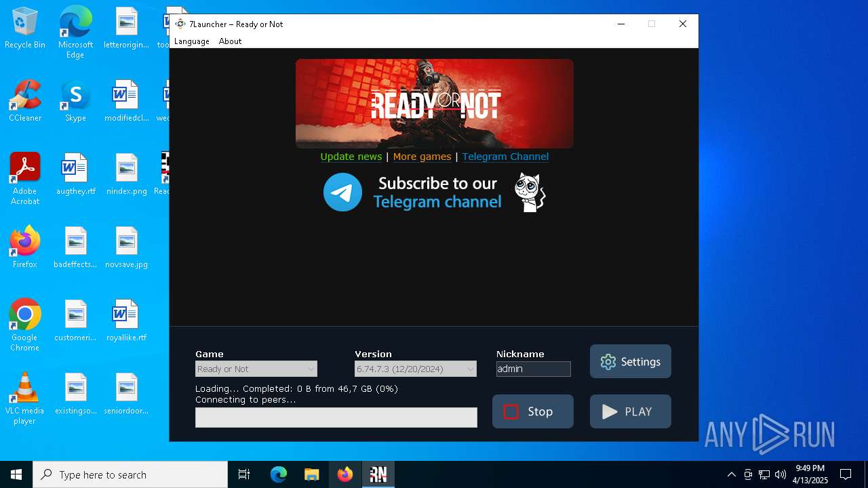Select the Microsoft Edge desktop shortcut
868x488 pixels.
(75, 33)
